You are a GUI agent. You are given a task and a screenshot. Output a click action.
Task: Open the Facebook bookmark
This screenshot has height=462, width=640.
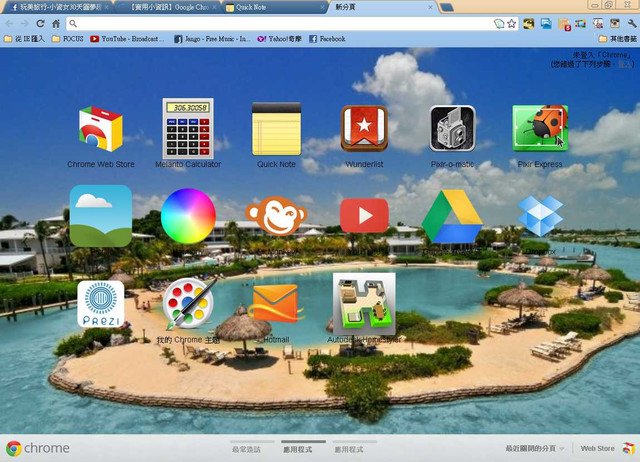click(x=327, y=39)
